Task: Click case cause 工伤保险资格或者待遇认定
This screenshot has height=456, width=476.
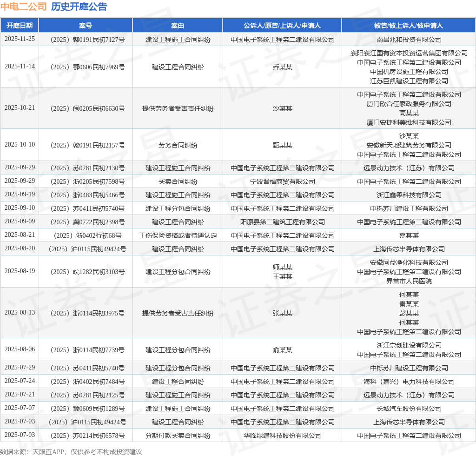Action: pos(178,235)
